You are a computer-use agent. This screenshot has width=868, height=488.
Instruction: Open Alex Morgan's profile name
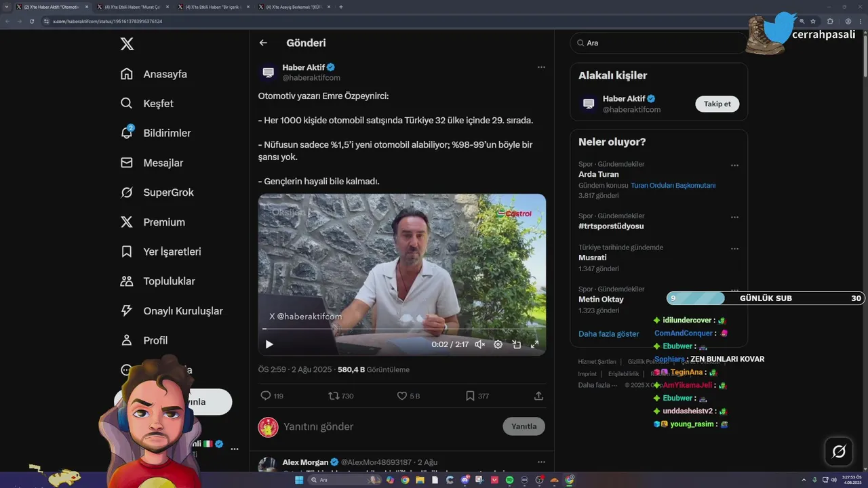pyautogui.click(x=305, y=462)
